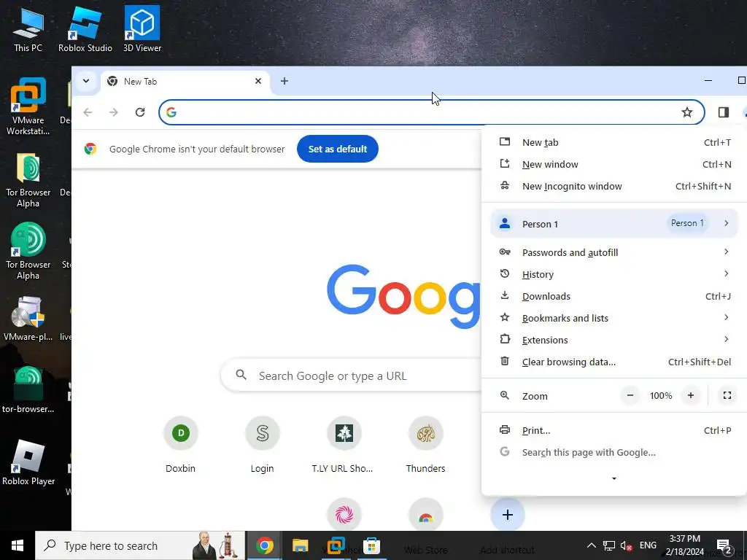The width and height of the screenshot is (747, 560).
Task: Choose New Incognito window menu entry
Action: tap(614, 186)
